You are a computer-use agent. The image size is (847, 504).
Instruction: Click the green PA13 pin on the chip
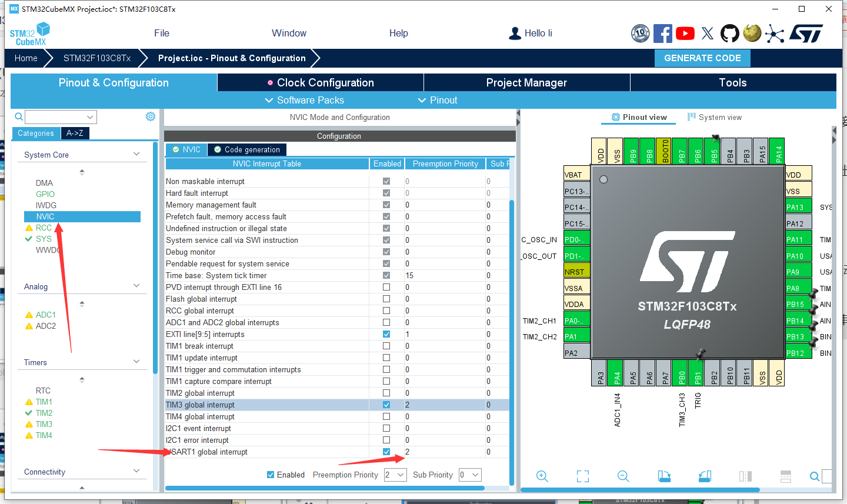pyautogui.click(x=799, y=207)
